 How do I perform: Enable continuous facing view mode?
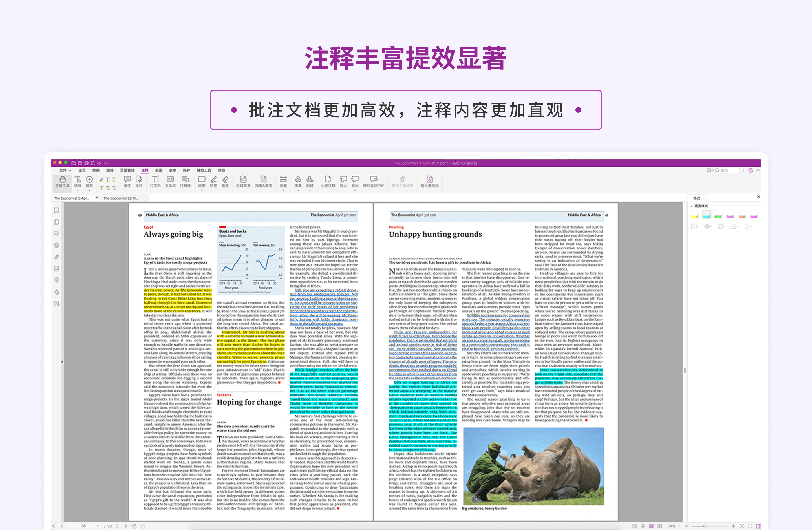click(x=660, y=526)
